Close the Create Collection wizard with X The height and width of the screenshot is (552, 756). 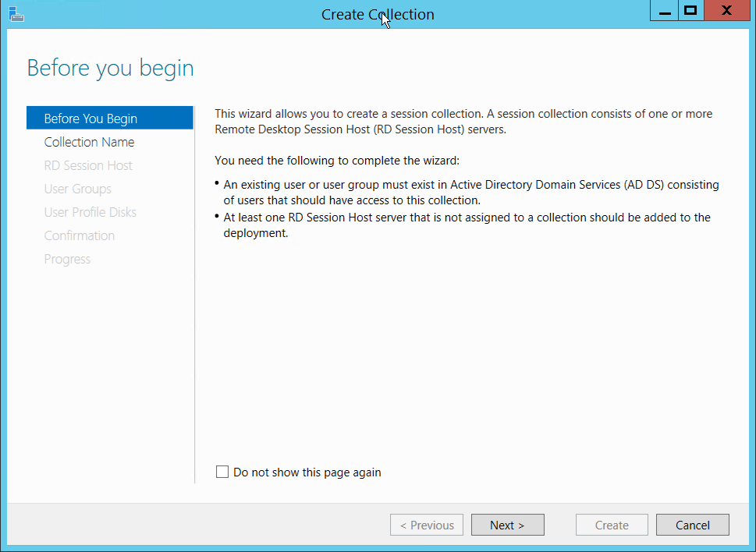click(x=726, y=12)
